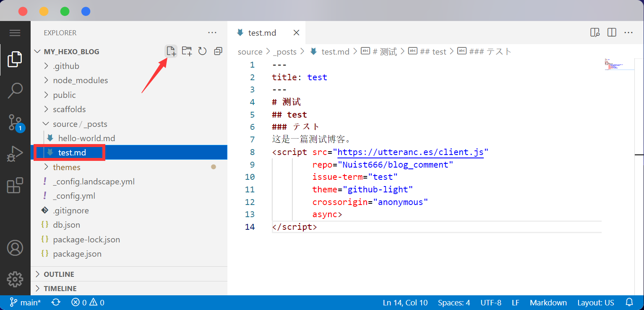This screenshot has width=644, height=310.
Task: Open hello-world.md from the file tree
Action: (86, 138)
